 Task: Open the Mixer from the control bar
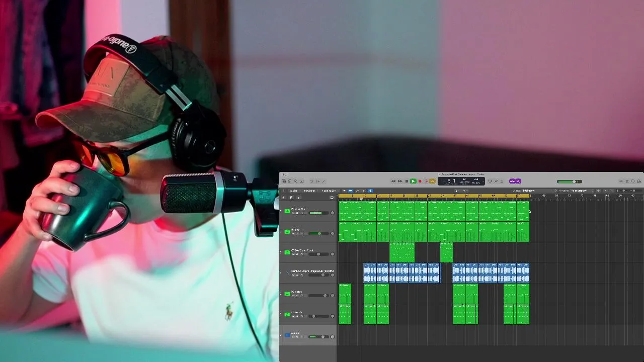(317, 181)
